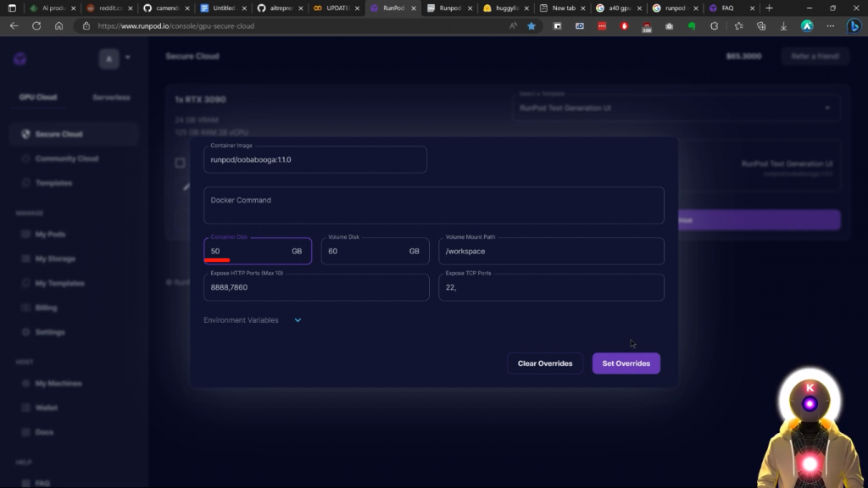Open My Machines in the sidebar
Screen dimensions: 868x488
(x=58, y=384)
